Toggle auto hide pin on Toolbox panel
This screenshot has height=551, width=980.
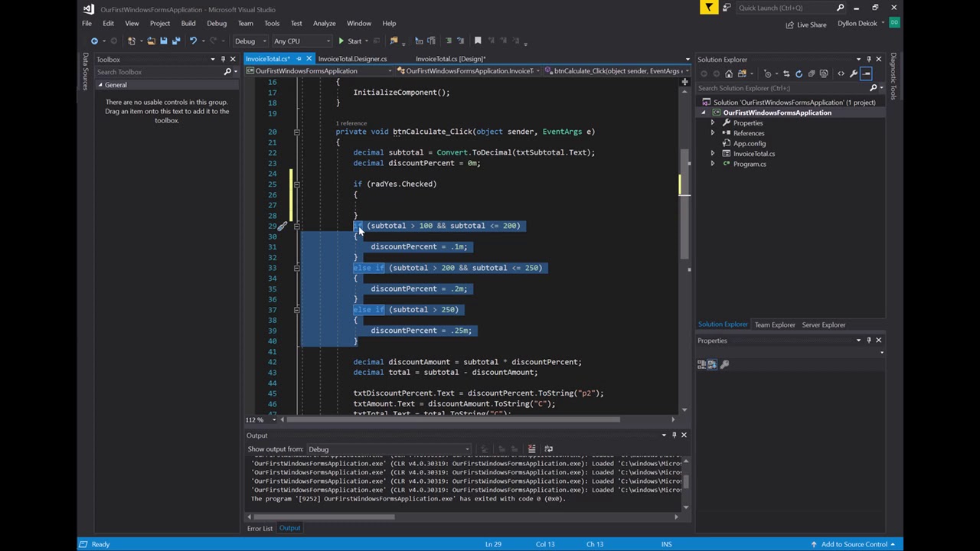point(223,59)
